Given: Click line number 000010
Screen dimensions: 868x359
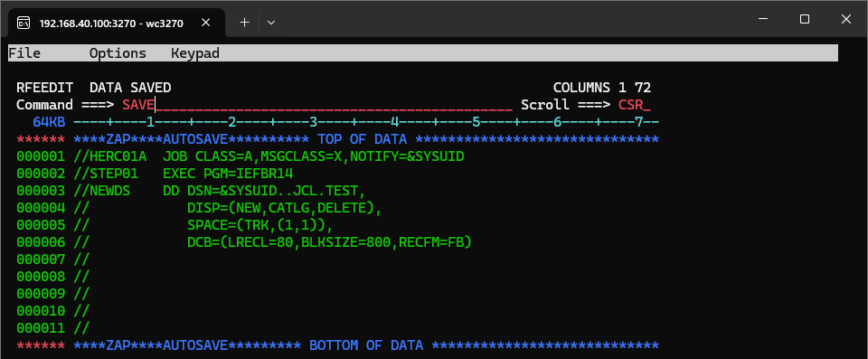Looking at the screenshot, I should coord(41,311).
